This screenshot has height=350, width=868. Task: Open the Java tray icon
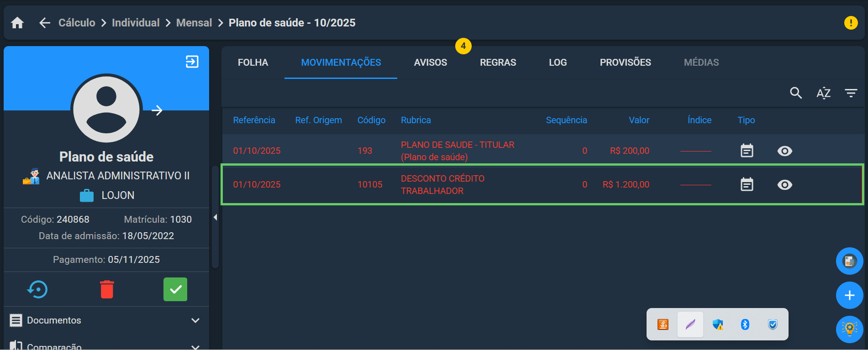pos(663,324)
